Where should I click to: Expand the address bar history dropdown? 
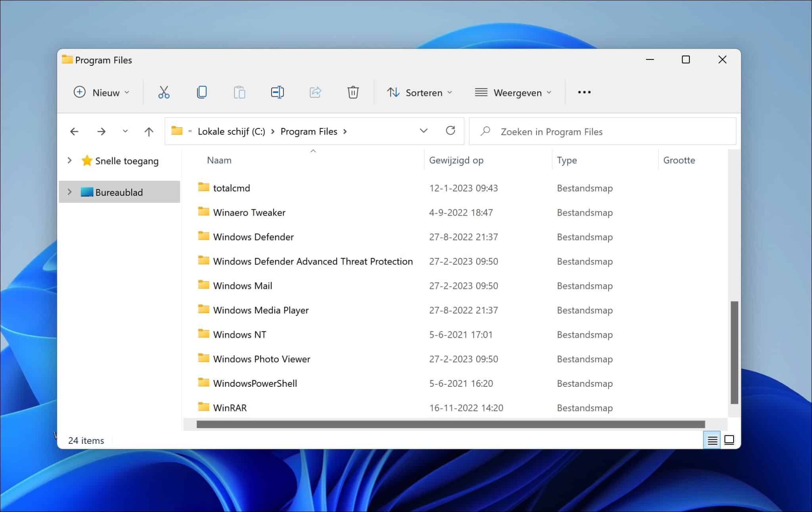[423, 131]
